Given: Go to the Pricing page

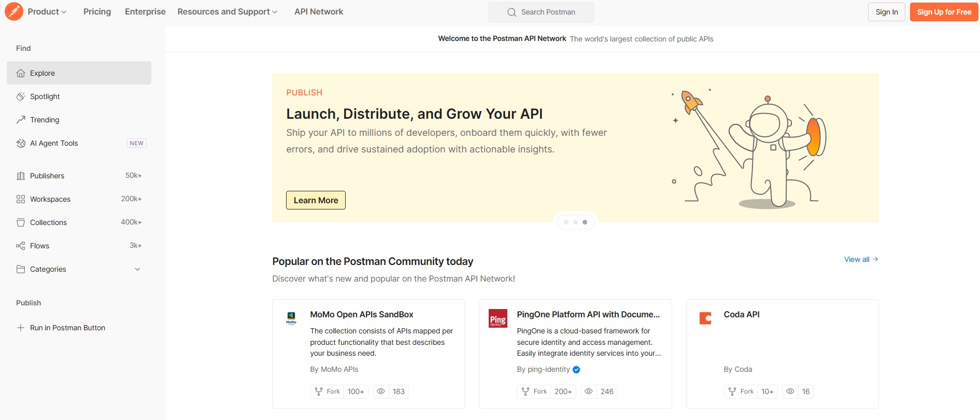Looking at the screenshot, I should coord(97,11).
